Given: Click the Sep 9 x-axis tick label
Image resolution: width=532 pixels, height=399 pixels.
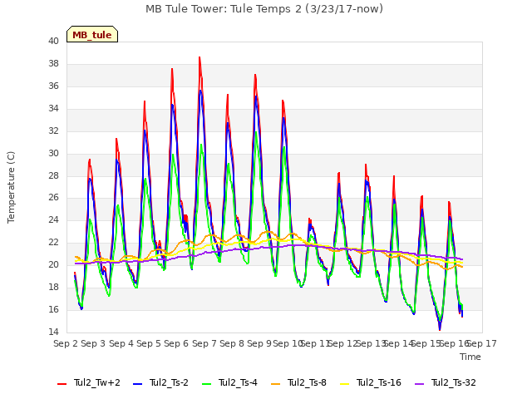Looking at the screenshot, I should coord(259,343).
